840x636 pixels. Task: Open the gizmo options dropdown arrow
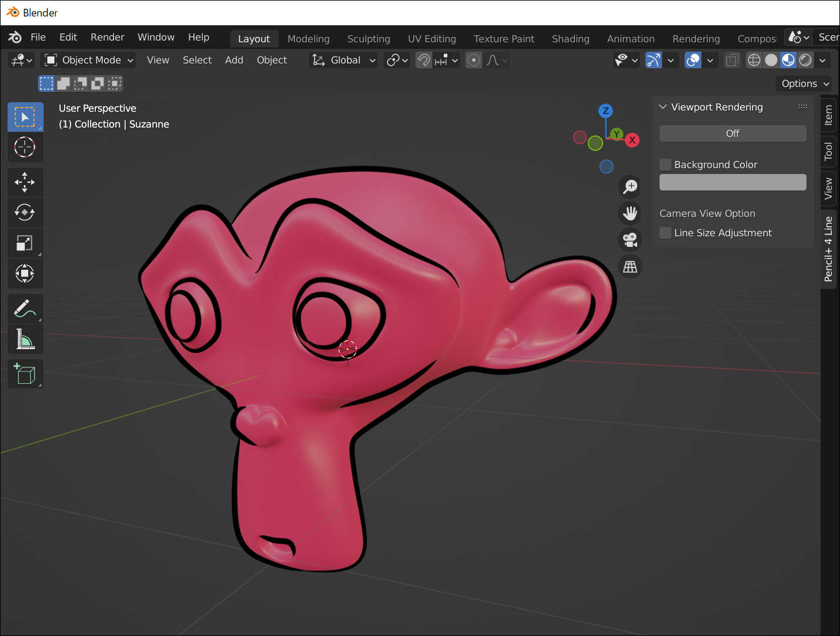click(x=671, y=60)
